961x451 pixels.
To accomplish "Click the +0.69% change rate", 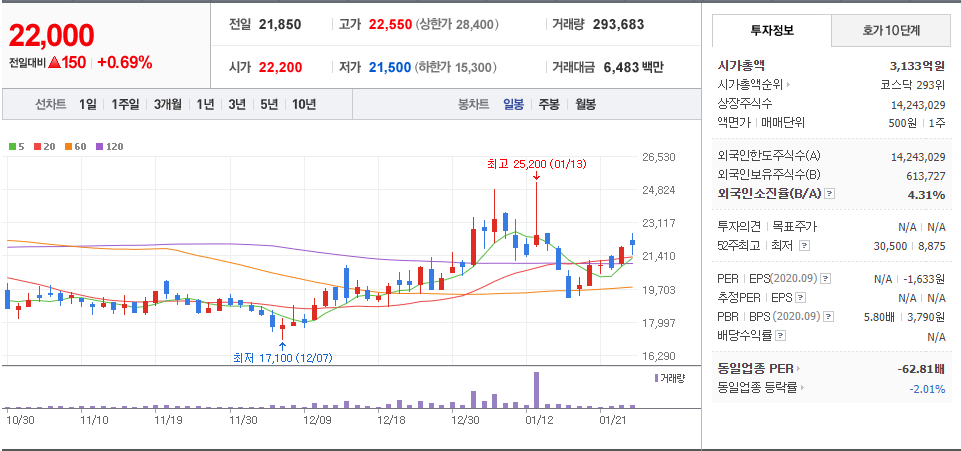I will click(x=124, y=63).
